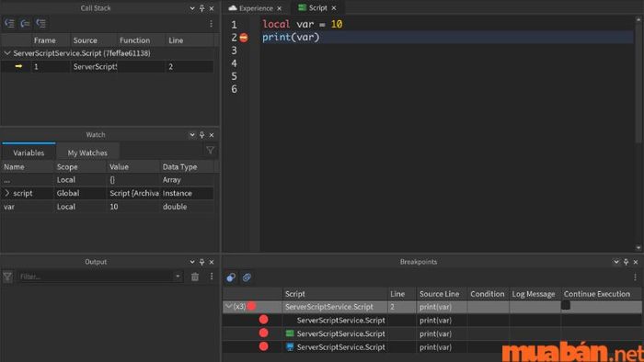Click the print(var) code line

pos(291,38)
